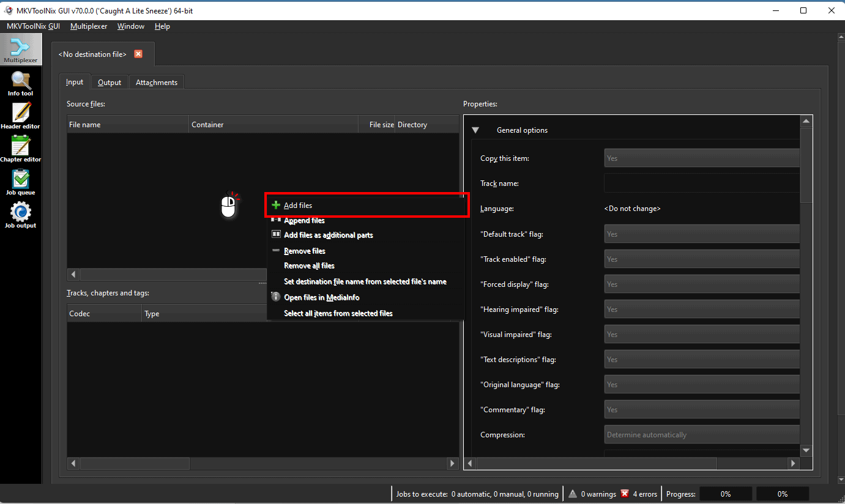Switch to the Input tab
This screenshot has width=845, height=504.
[x=75, y=82]
